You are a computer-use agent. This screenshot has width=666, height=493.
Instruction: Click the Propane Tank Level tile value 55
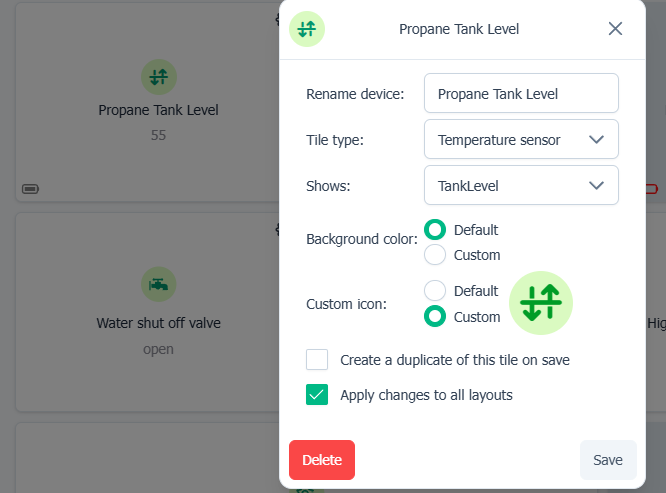click(x=158, y=135)
